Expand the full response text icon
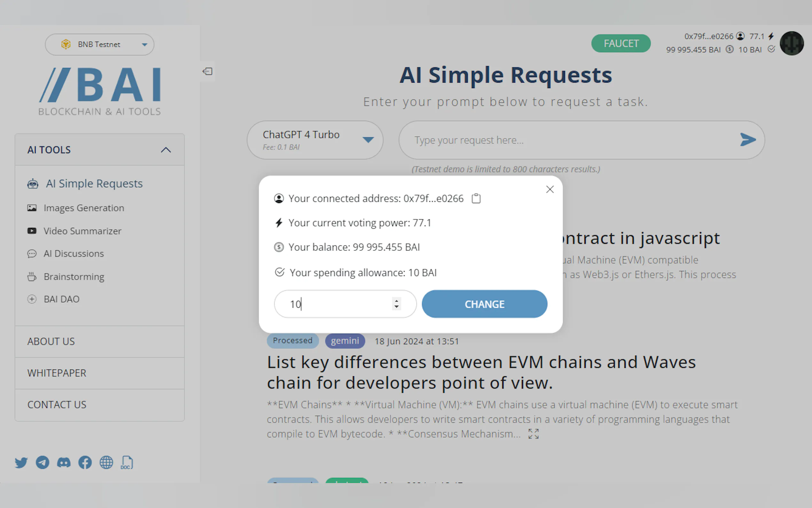Image resolution: width=812 pixels, height=508 pixels. click(533, 434)
